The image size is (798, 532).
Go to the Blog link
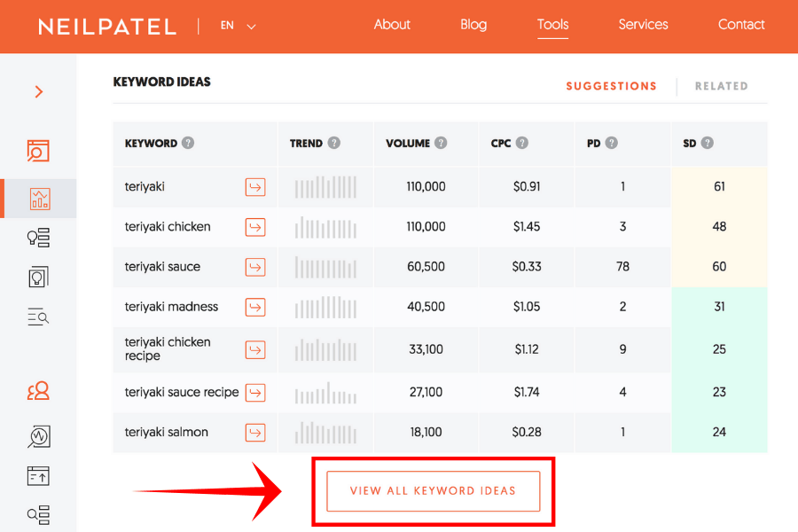473,25
